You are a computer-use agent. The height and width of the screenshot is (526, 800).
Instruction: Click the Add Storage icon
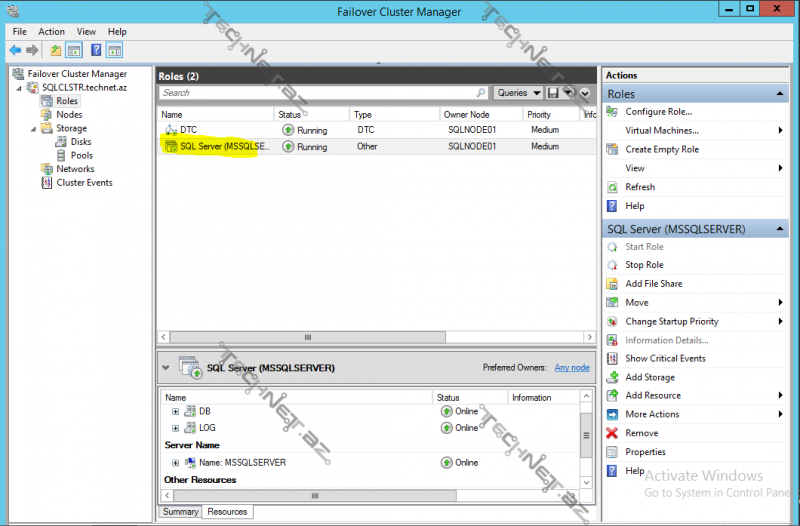pos(612,377)
